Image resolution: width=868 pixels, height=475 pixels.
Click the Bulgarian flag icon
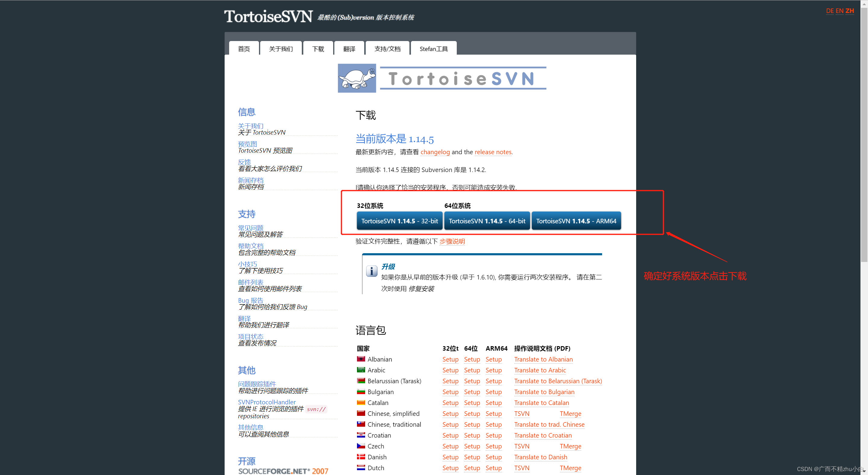[x=361, y=391]
